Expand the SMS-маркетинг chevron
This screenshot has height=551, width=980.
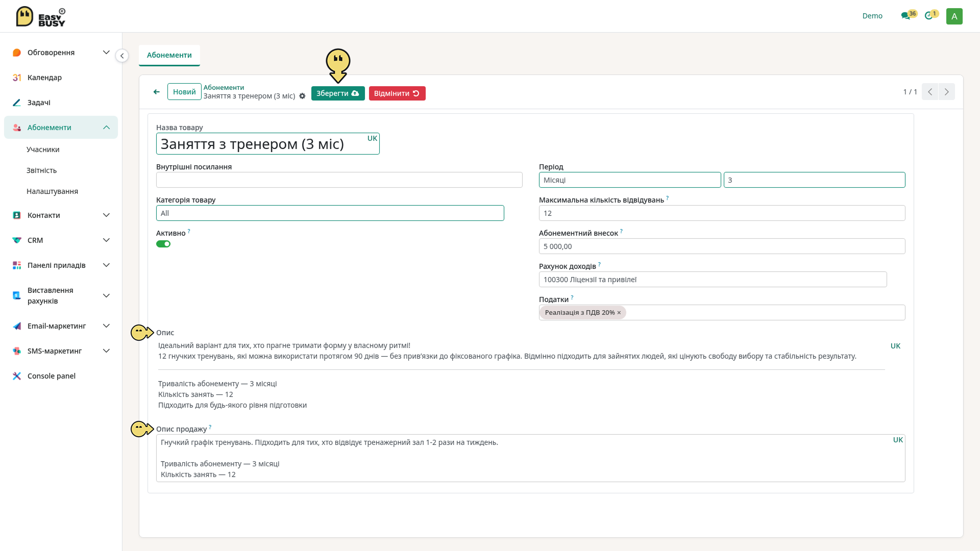click(106, 351)
